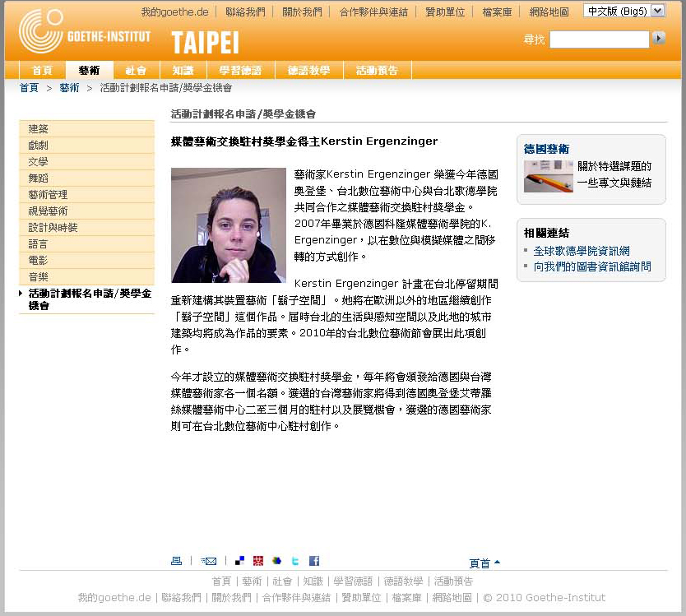Image resolution: width=686 pixels, height=616 pixels.
Task: Click 藝術 in the breadcrumb
Action: click(69, 88)
